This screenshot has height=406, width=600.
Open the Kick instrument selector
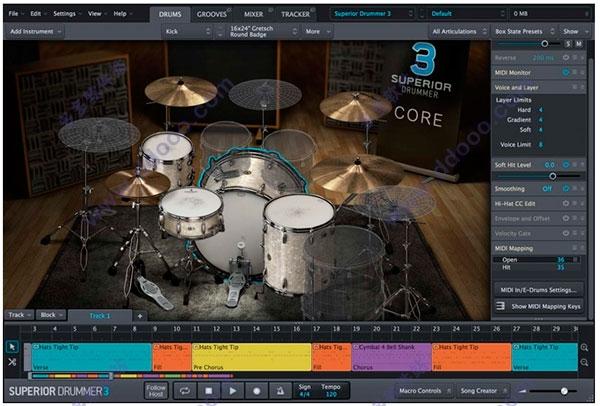[187, 31]
